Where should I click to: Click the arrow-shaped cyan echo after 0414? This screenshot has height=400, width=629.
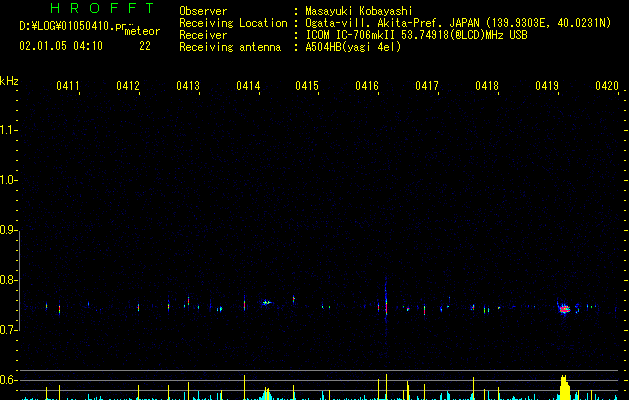[266, 303]
